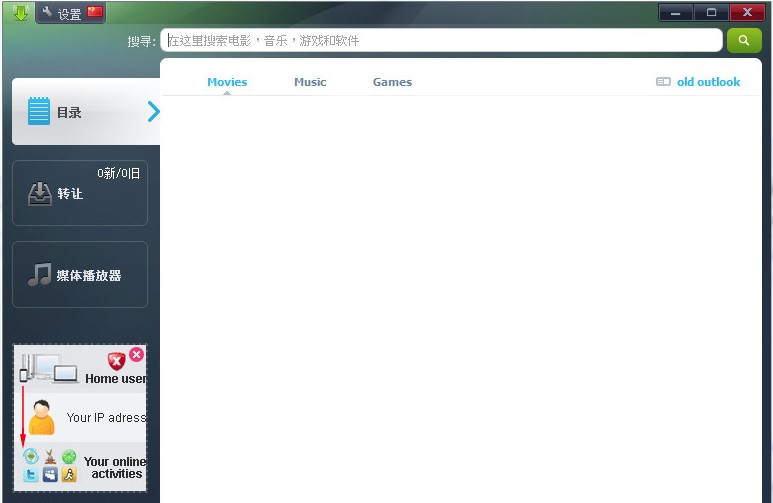Expand the blue chevron next to 目录

tap(153, 111)
